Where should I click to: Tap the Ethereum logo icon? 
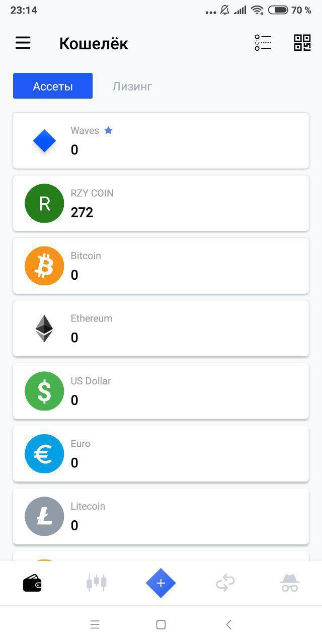pyautogui.click(x=44, y=329)
